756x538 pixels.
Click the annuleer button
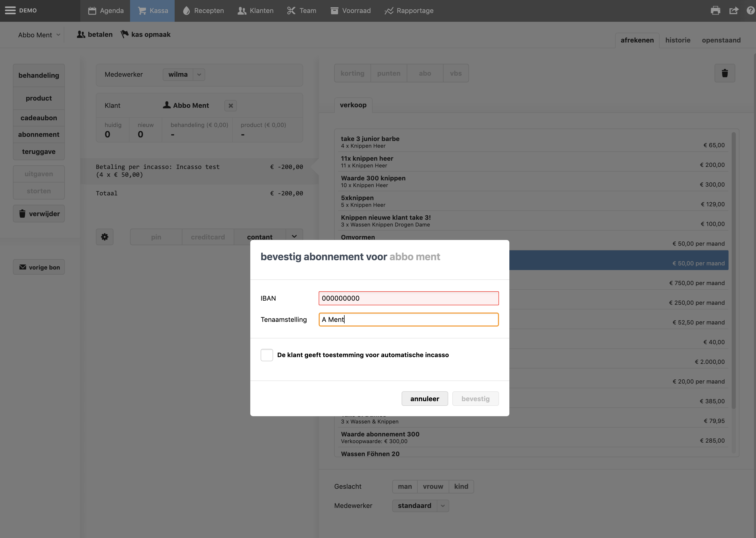tap(425, 399)
